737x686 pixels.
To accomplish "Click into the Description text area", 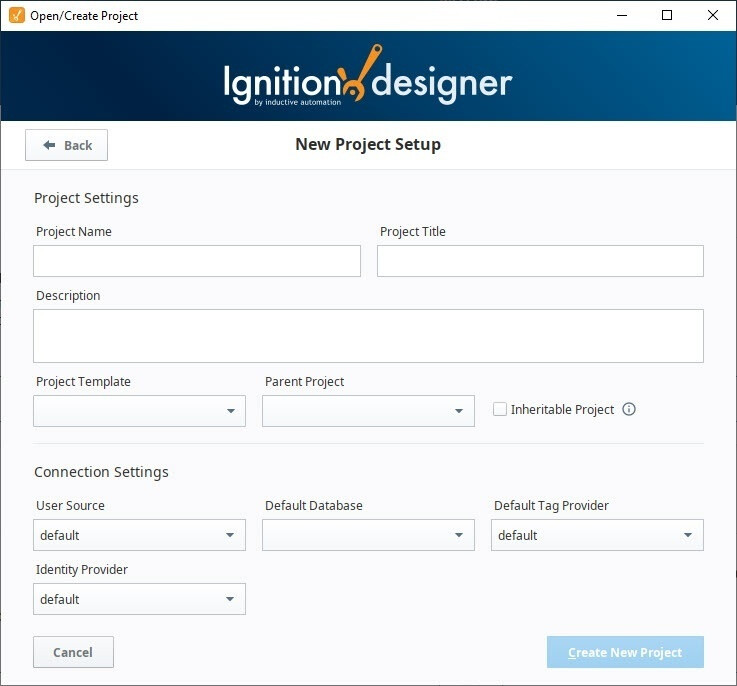I will coord(368,336).
